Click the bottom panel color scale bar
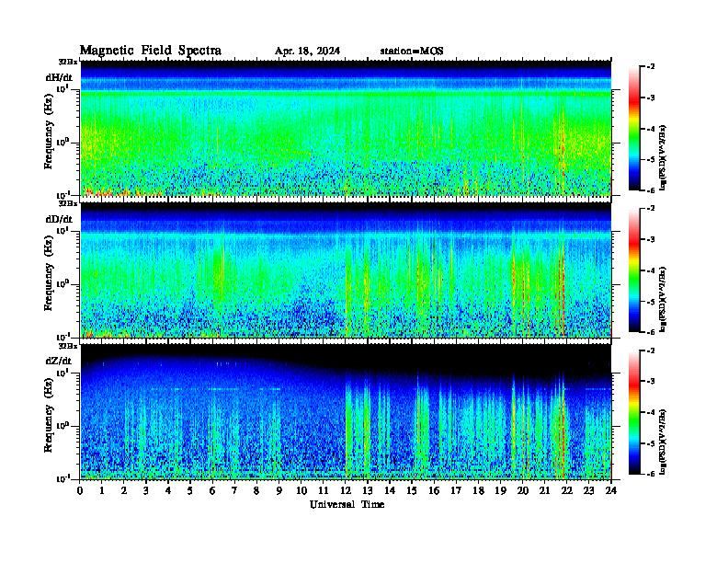The width and height of the screenshot is (728, 563). 634,412
